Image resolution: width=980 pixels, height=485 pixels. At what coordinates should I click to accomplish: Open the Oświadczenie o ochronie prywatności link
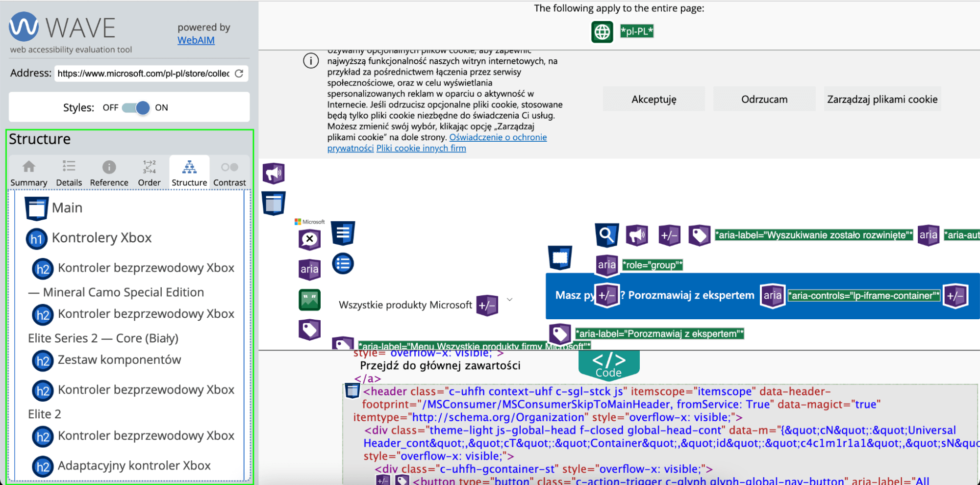pyautogui.click(x=498, y=137)
